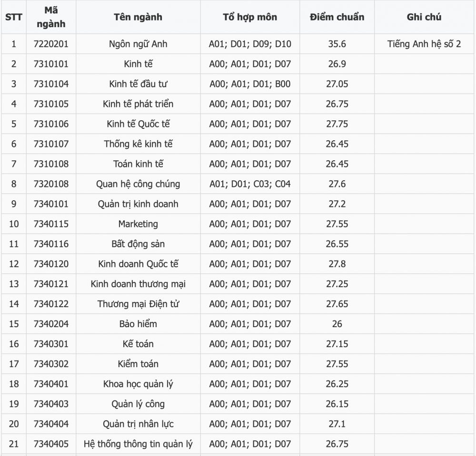Select the "Bất động sản" cell
The width and height of the screenshot is (476, 456).
click(138, 244)
